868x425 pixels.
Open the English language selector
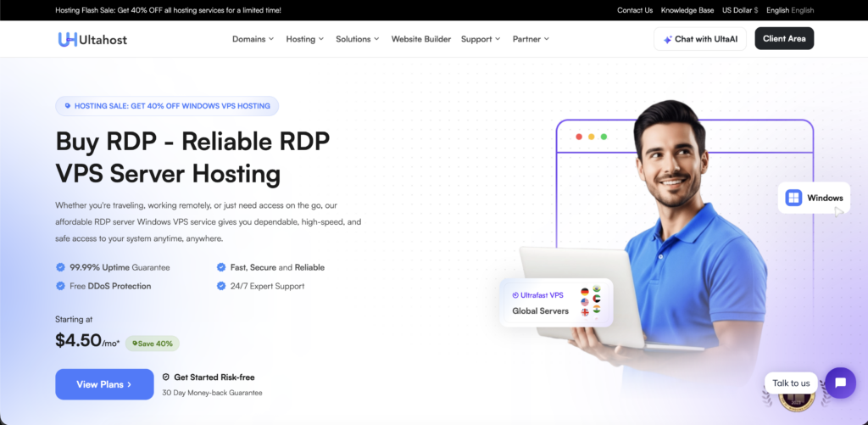click(790, 10)
